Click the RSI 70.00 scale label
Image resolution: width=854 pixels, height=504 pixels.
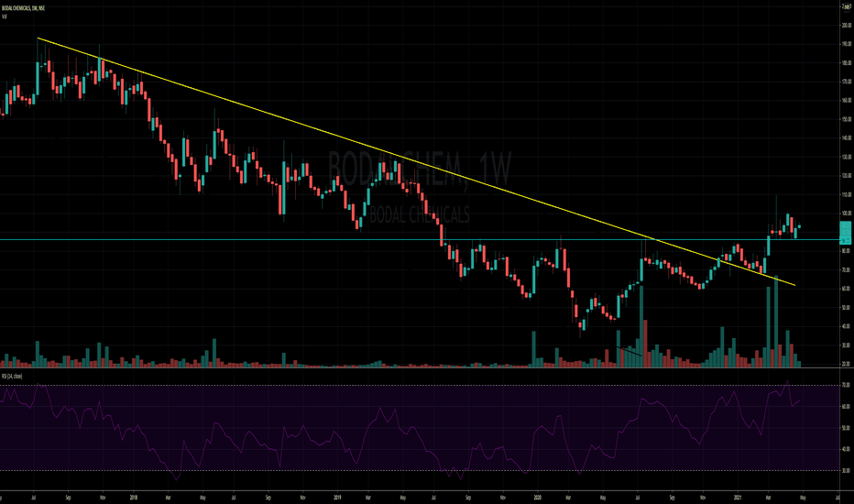[847, 385]
